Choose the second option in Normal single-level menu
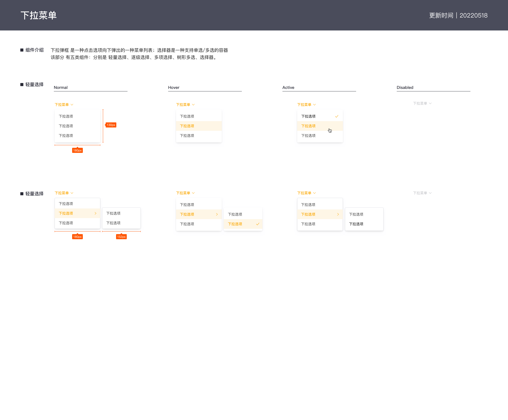This screenshot has height=420, width=508. pos(77,126)
